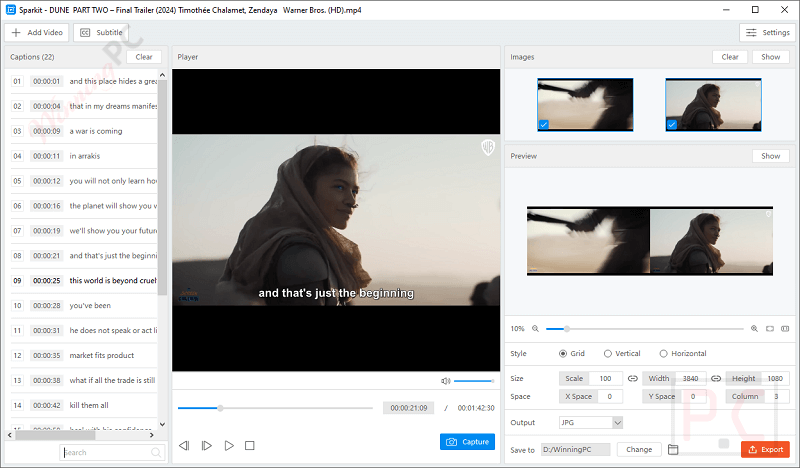Play the video
The width and height of the screenshot is (800, 468).
229,446
